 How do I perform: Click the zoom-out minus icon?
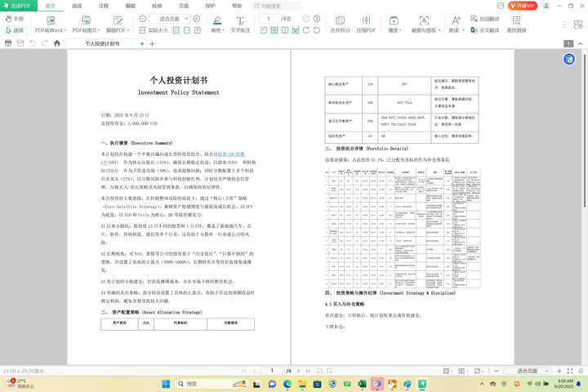pos(144,18)
